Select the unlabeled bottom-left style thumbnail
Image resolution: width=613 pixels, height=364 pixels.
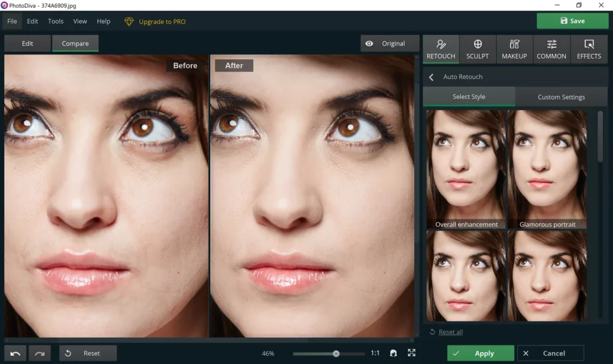coord(466,275)
